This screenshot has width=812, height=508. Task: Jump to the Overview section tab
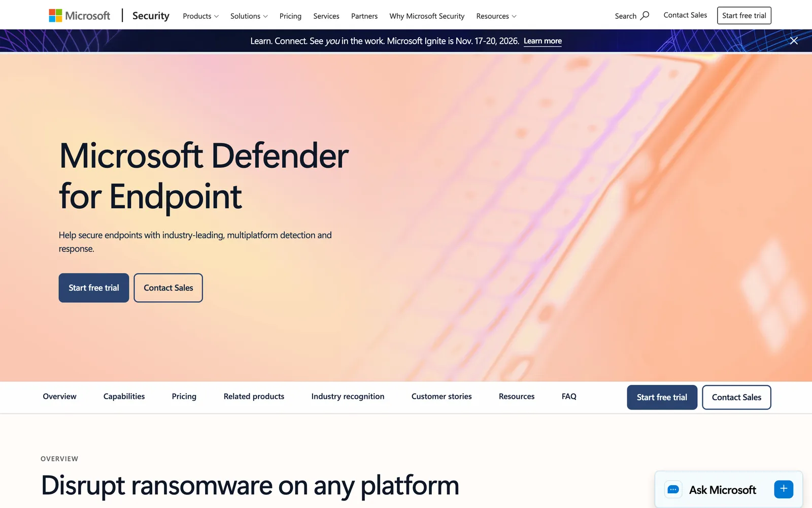(x=59, y=397)
